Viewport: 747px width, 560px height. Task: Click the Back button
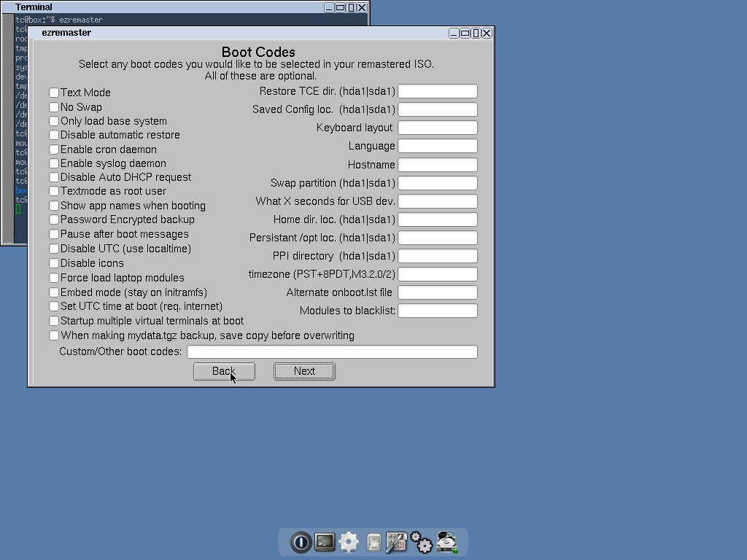click(224, 371)
